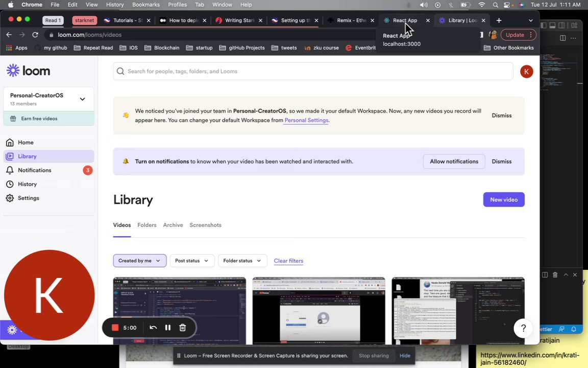The height and width of the screenshot is (368, 588).
Task: Open the Chrome profile avatar
Action: coord(493,35)
